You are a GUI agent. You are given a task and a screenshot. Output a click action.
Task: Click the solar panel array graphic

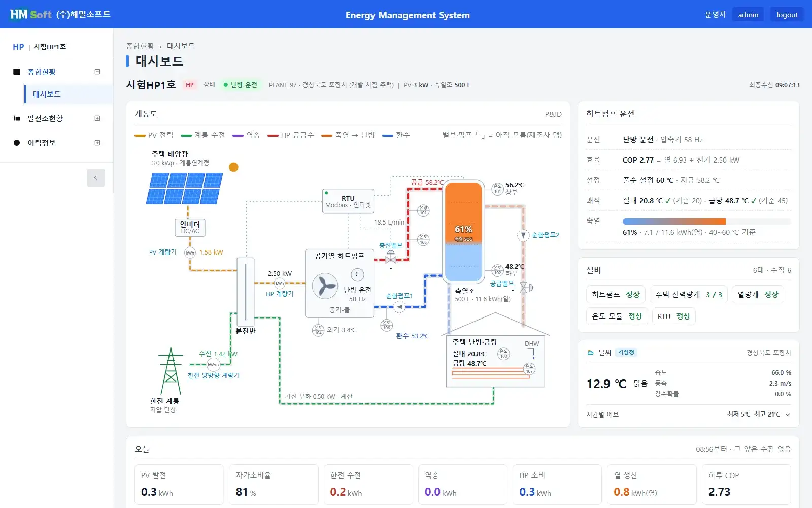click(x=185, y=188)
